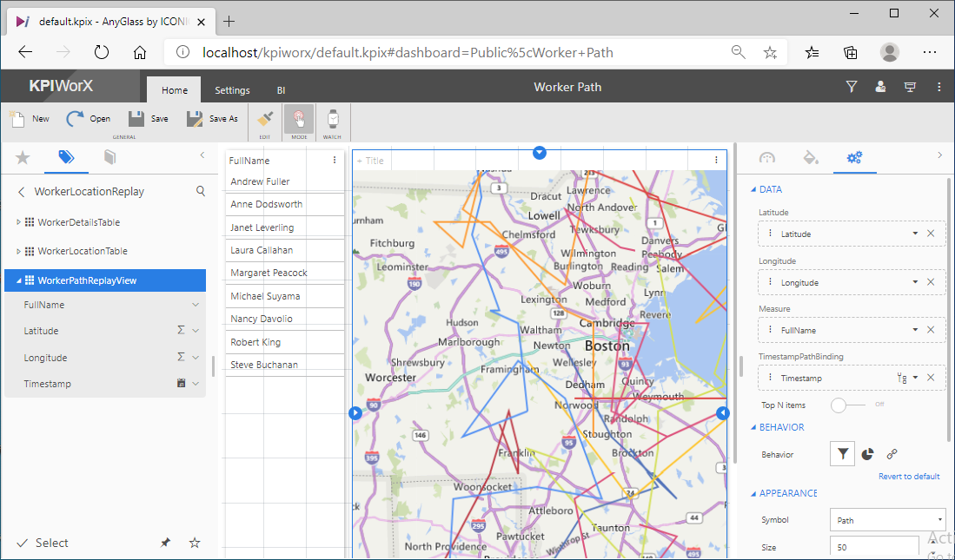Image resolution: width=955 pixels, height=560 pixels.
Task: Click the search magnifier beside WorkerLocationReplay
Action: click(x=201, y=191)
